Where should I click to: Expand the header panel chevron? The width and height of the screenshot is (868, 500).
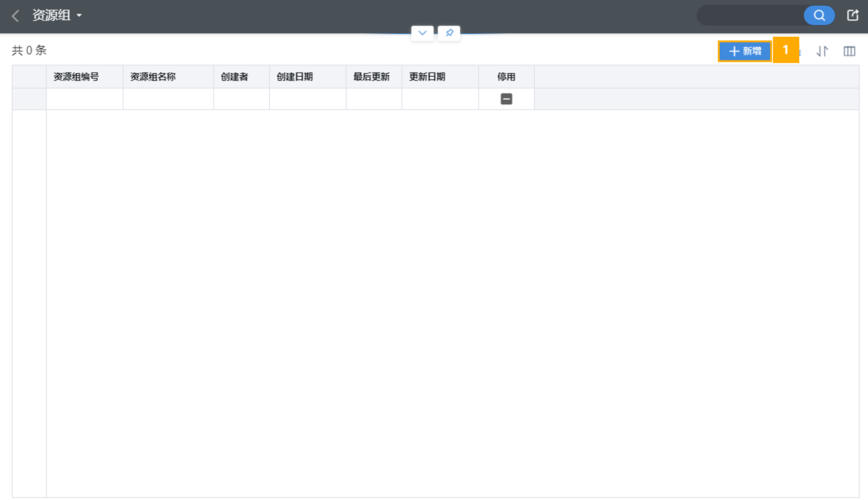point(422,33)
